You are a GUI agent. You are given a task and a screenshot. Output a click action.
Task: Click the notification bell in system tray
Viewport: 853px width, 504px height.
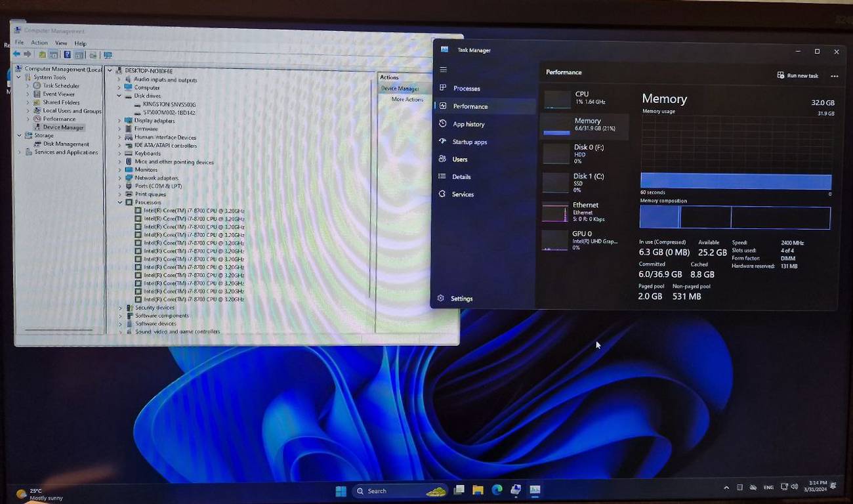pyautogui.click(x=833, y=486)
